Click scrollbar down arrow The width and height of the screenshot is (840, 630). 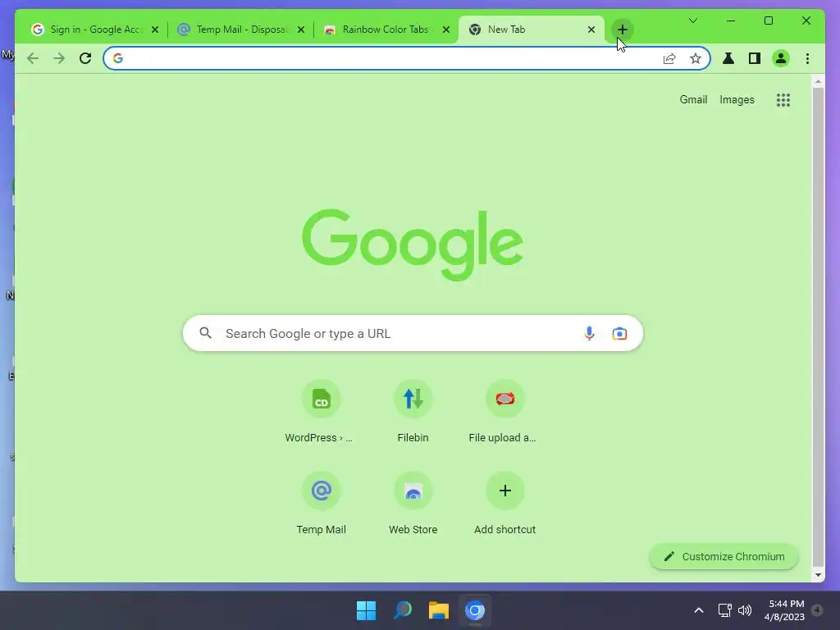point(818,575)
